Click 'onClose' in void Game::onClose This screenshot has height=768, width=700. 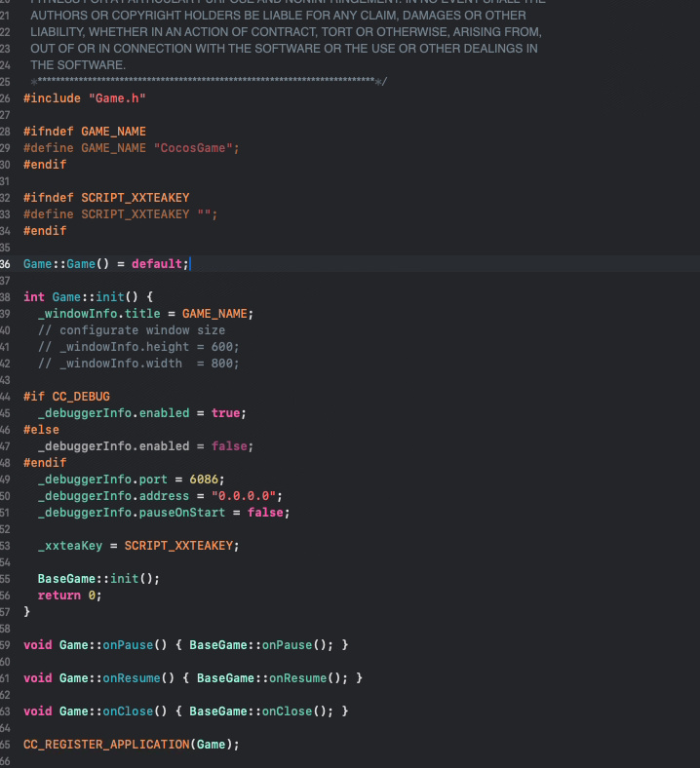click(x=128, y=711)
